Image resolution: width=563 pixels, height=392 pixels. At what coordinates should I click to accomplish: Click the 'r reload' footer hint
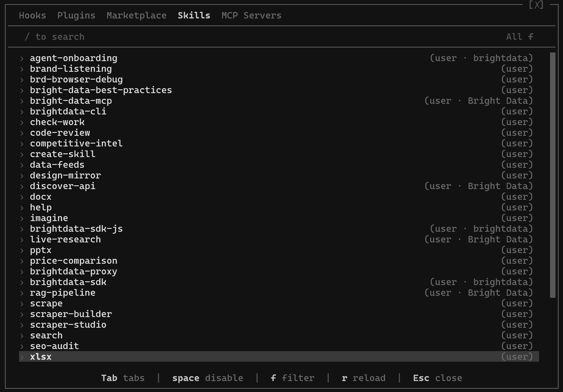(364, 378)
